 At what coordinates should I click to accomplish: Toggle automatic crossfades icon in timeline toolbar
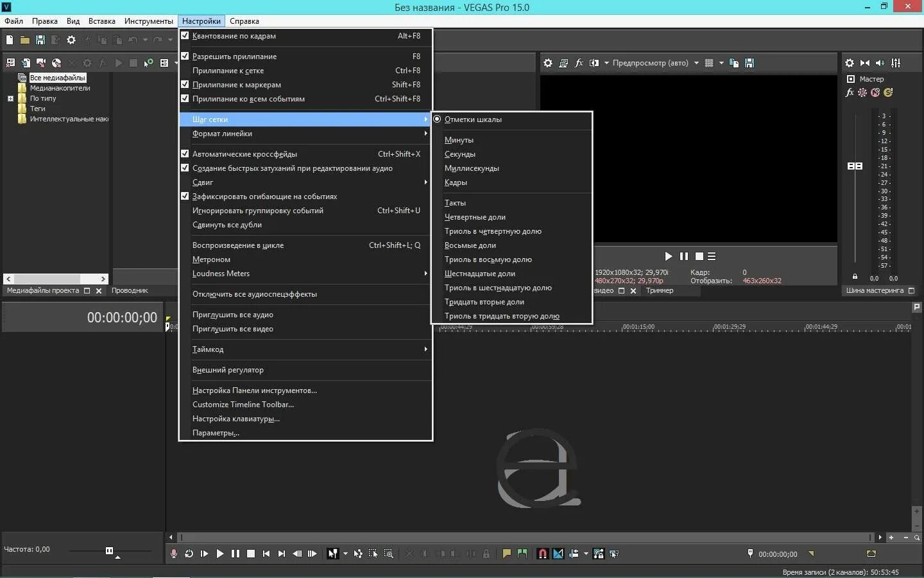click(x=558, y=554)
